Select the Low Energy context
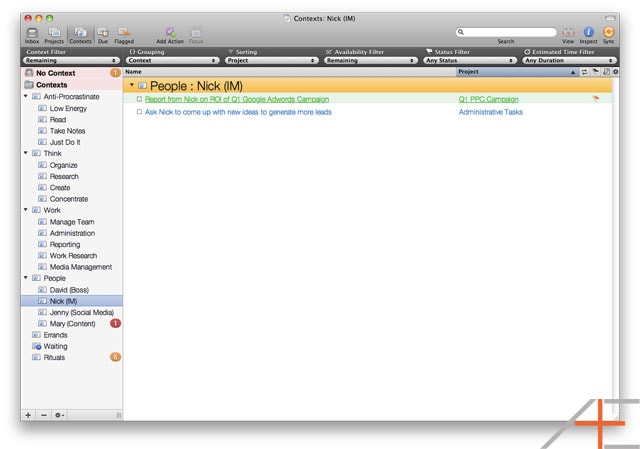This screenshot has width=640, height=449. click(x=68, y=108)
